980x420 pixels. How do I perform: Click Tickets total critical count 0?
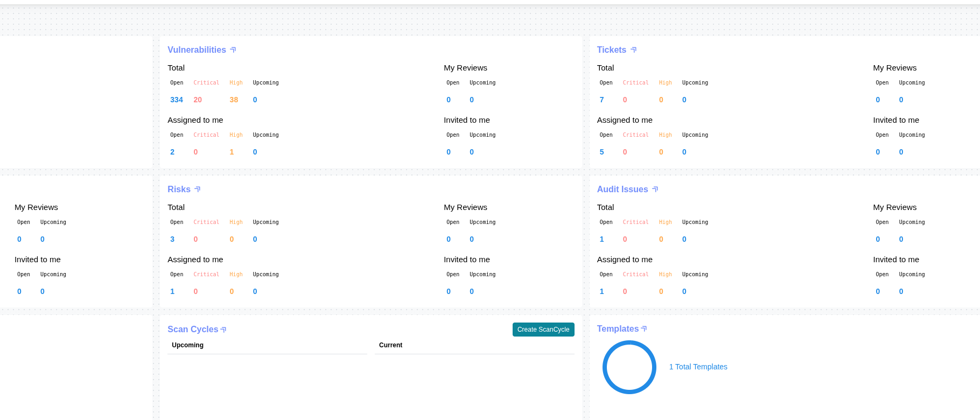click(625, 100)
